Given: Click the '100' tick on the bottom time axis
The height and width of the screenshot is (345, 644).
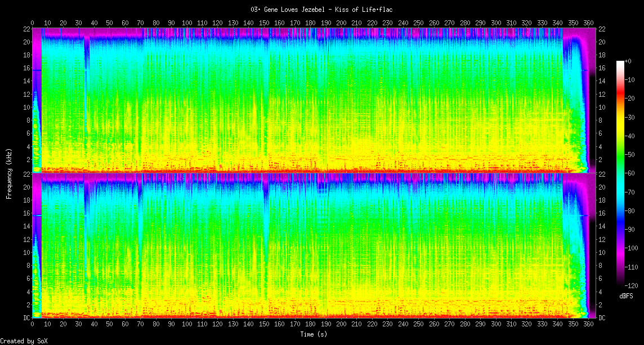Looking at the screenshot, I should point(186,325).
